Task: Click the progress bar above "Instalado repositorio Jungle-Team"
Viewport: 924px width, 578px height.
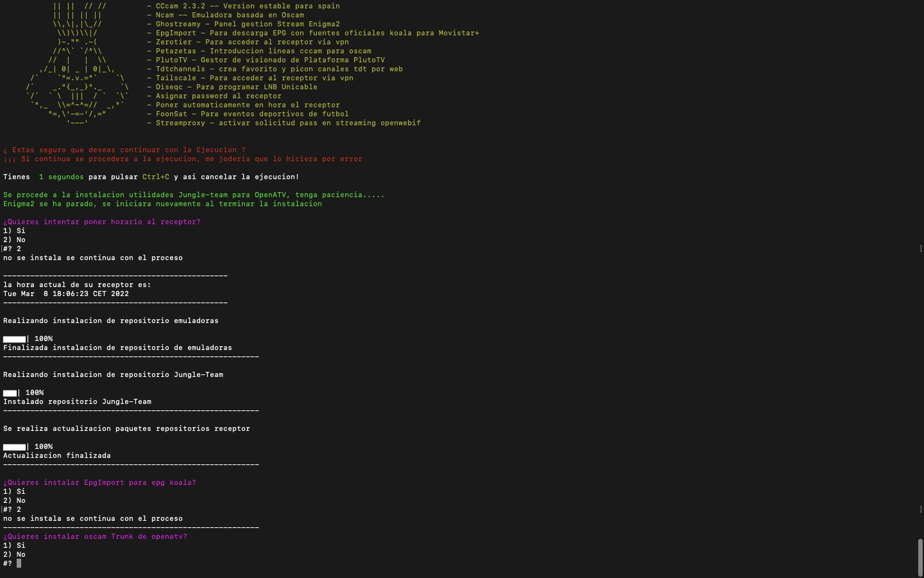Action: click(10, 392)
